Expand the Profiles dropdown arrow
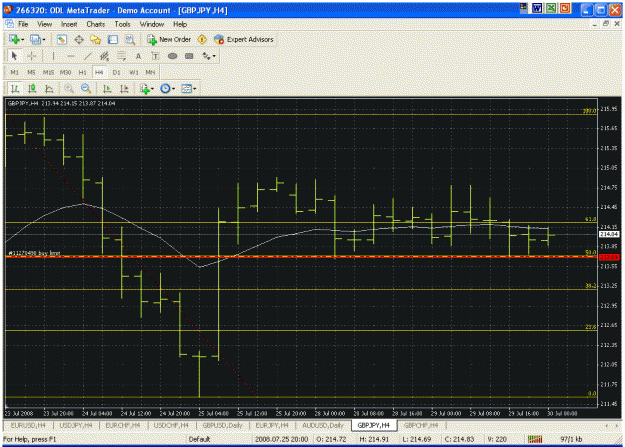This screenshot has width=625, height=447. tap(44, 40)
